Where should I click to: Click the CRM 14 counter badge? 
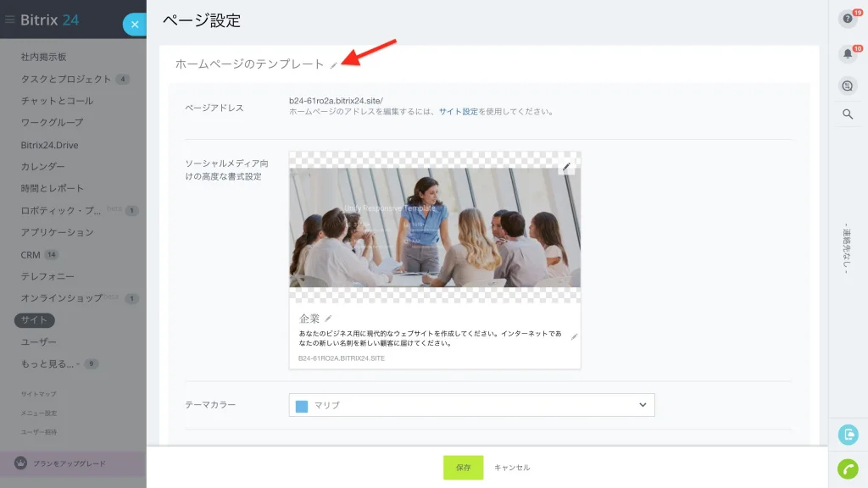[x=52, y=254]
